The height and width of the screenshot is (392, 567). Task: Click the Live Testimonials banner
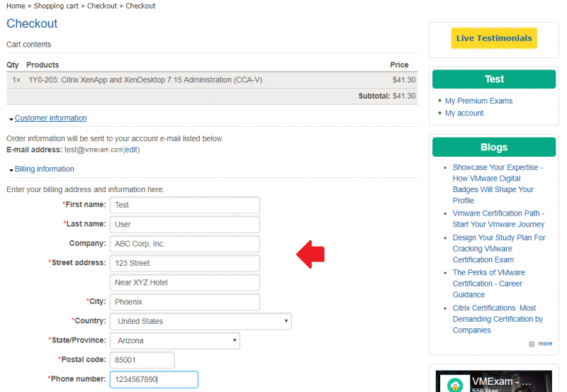tap(494, 38)
